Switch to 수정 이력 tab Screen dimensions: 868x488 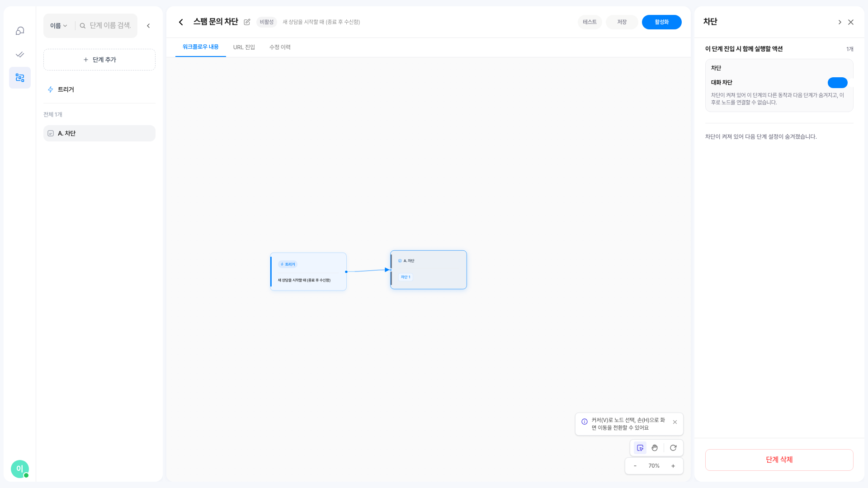coord(280,47)
